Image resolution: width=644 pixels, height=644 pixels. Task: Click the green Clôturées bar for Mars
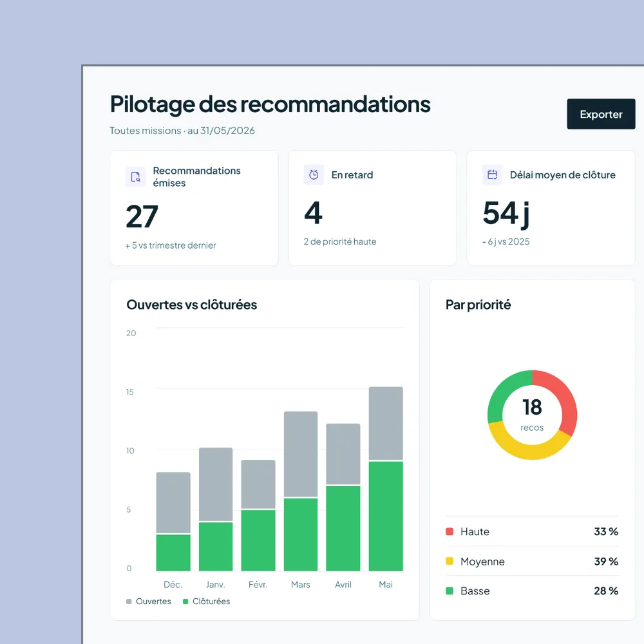coord(301,535)
